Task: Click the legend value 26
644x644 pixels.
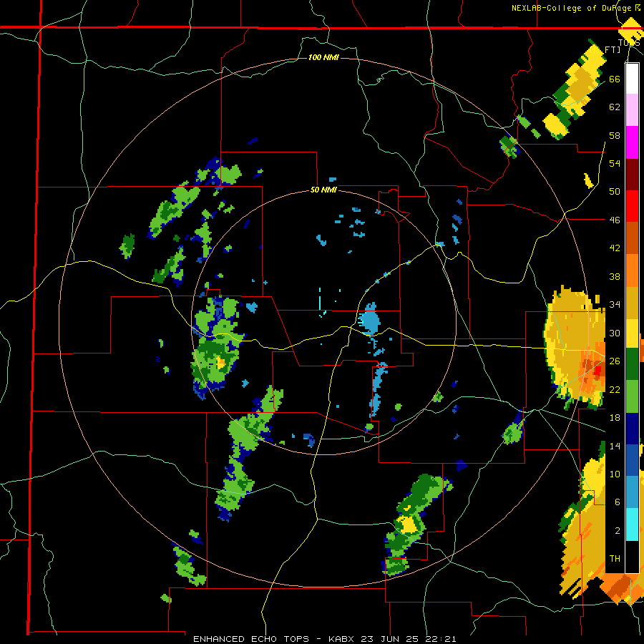Action: [x=615, y=361]
